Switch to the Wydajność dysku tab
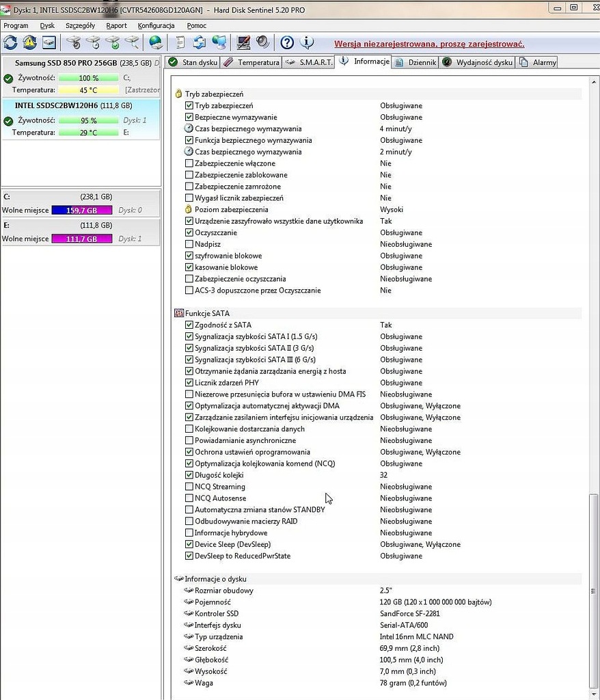 (477, 62)
